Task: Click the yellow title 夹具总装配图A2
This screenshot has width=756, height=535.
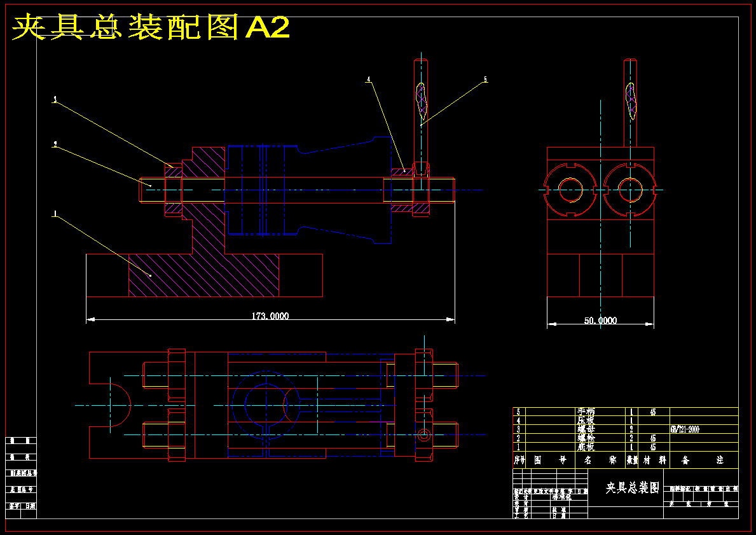Action: pyautogui.click(x=151, y=27)
